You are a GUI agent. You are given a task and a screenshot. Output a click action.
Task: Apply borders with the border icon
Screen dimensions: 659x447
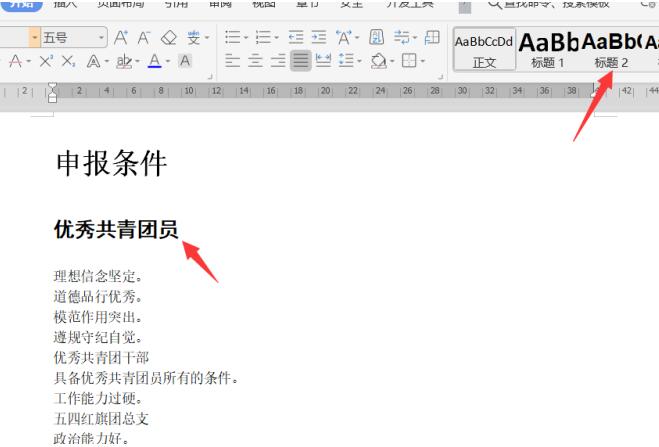click(409, 60)
